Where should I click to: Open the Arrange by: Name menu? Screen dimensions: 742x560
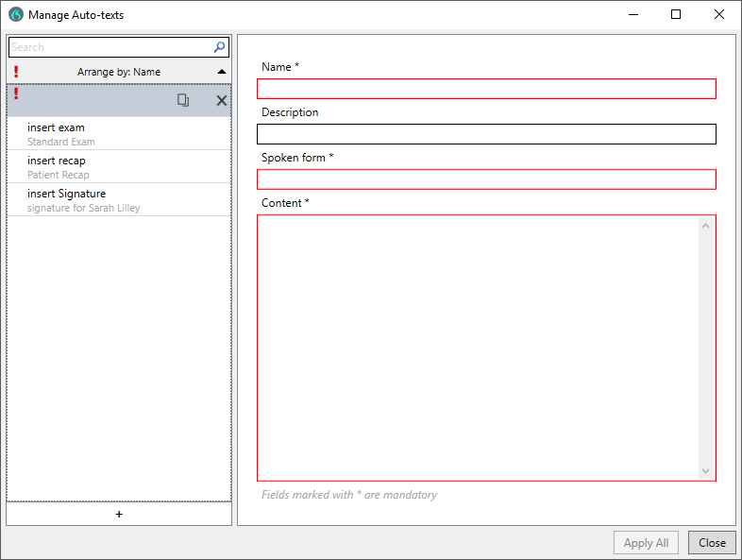[x=119, y=72]
